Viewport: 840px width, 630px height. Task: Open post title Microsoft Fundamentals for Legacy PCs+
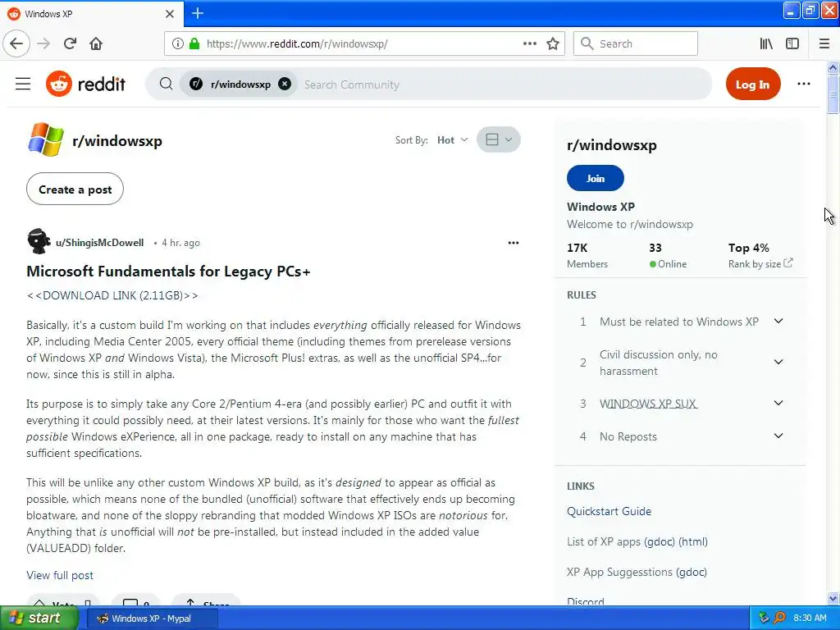coord(168,271)
